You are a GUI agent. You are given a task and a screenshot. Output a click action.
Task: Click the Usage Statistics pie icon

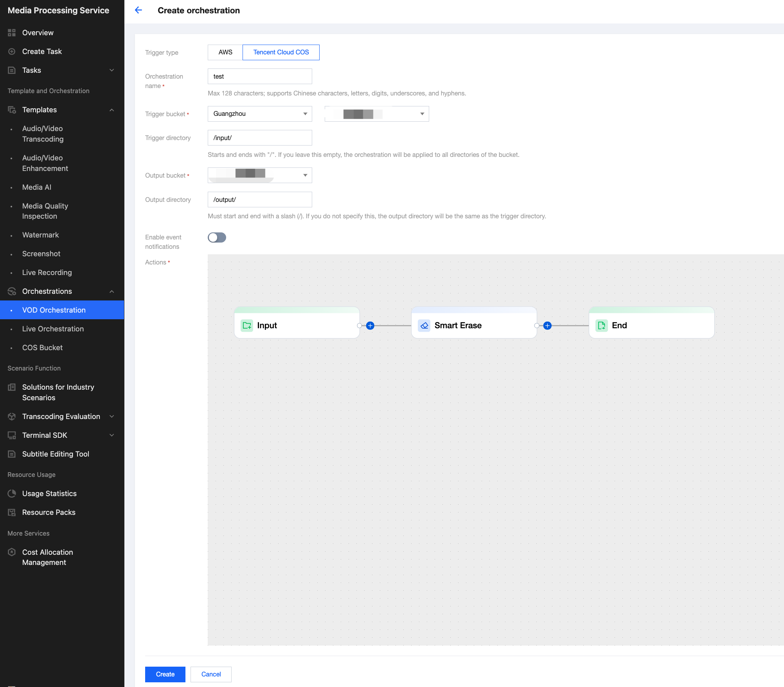[12, 493]
